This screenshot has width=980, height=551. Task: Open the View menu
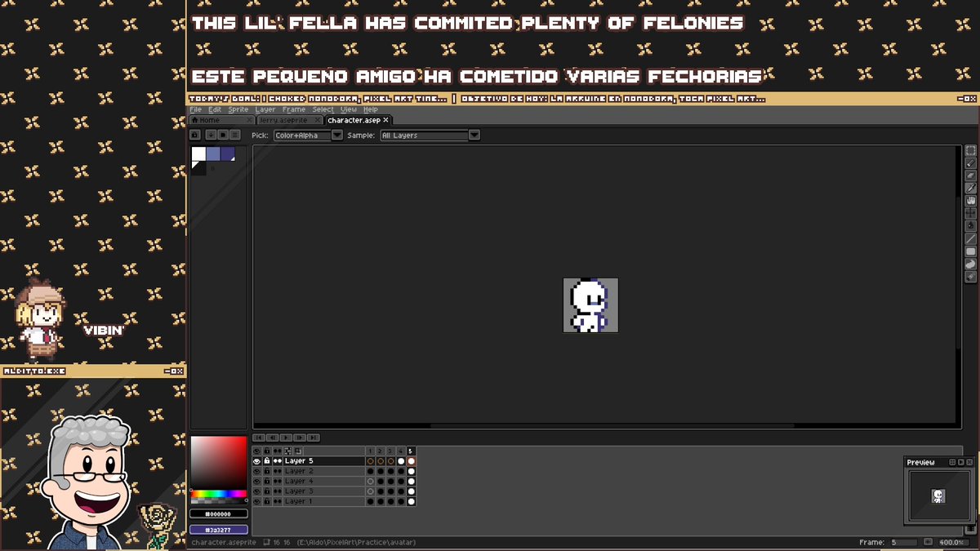pos(349,109)
